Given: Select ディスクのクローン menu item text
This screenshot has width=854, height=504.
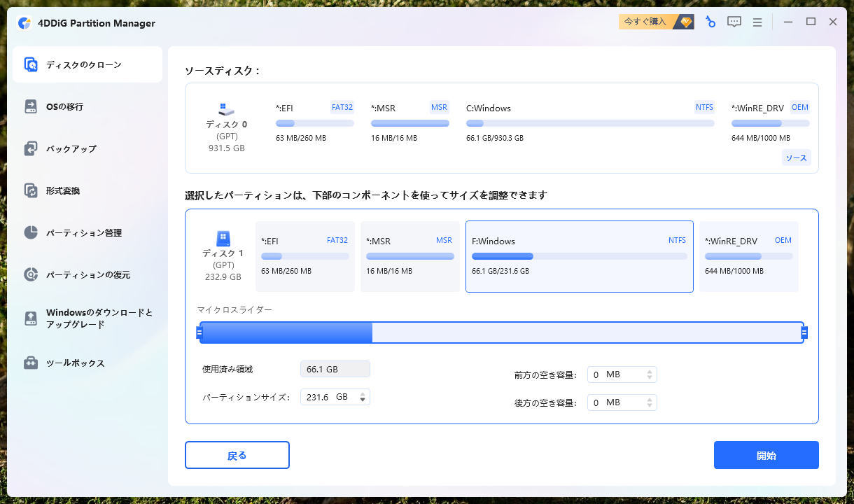Looking at the screenshot, I should pos(84,65).
